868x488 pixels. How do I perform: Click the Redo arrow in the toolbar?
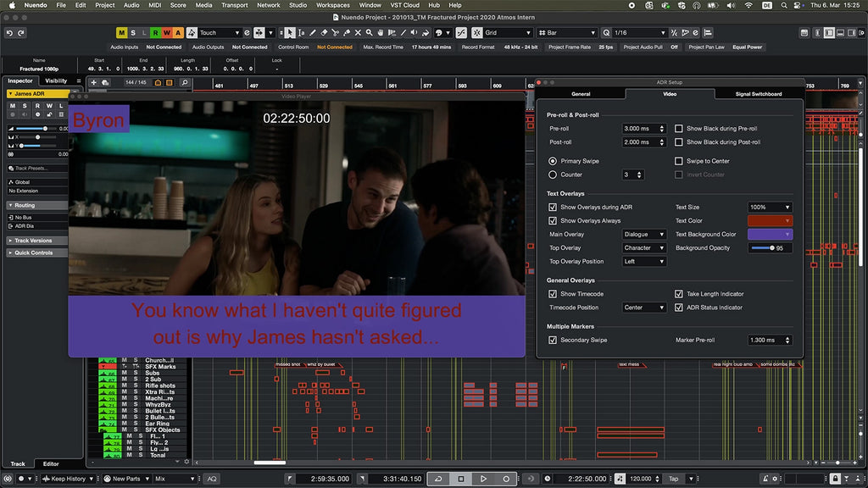pyautogui.click(x=21, y=33)
